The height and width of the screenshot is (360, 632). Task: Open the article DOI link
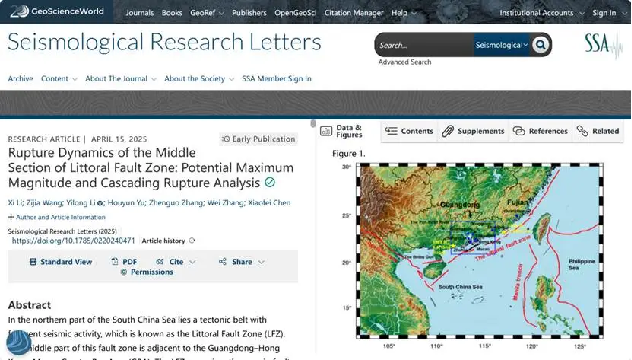(x=73, y=241)
